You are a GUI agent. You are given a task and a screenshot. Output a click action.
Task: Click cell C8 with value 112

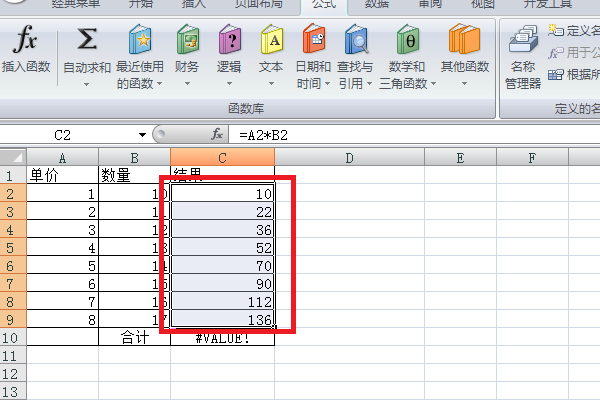[222, 301]
